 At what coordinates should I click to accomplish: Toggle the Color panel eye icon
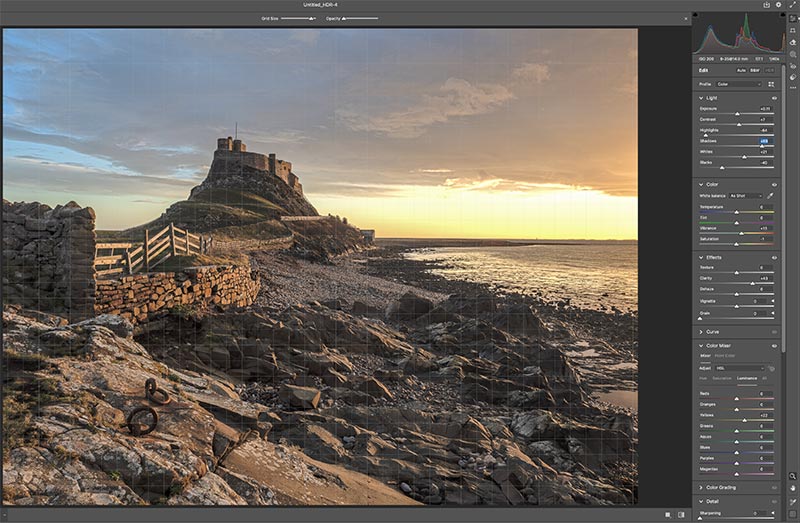(x=774, y=184)
